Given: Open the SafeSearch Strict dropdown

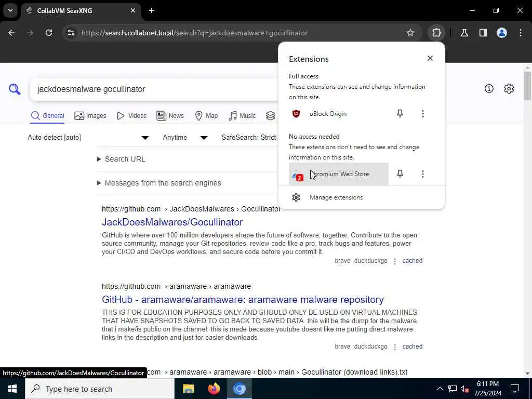Looking at the screenshot, I should coord(249,137).
